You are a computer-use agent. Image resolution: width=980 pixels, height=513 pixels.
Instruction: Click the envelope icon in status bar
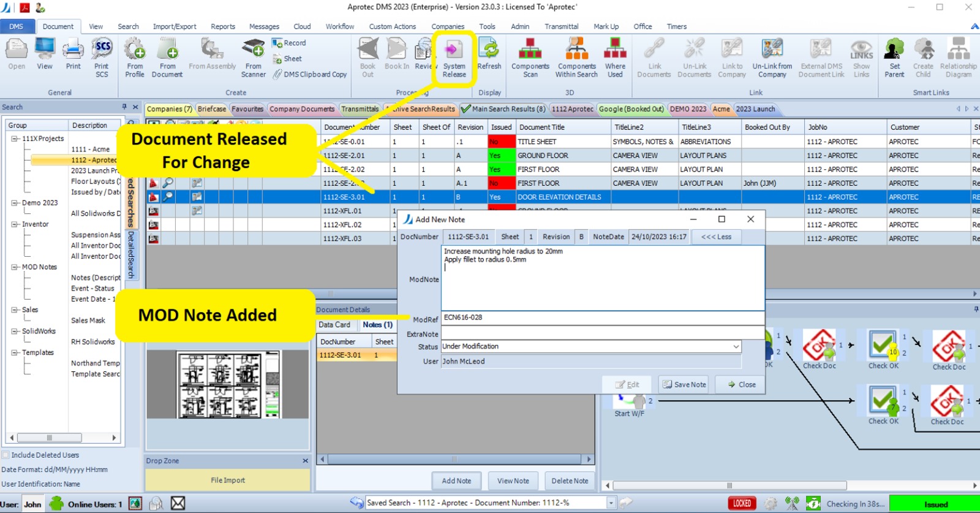click(x=178, y=503)
